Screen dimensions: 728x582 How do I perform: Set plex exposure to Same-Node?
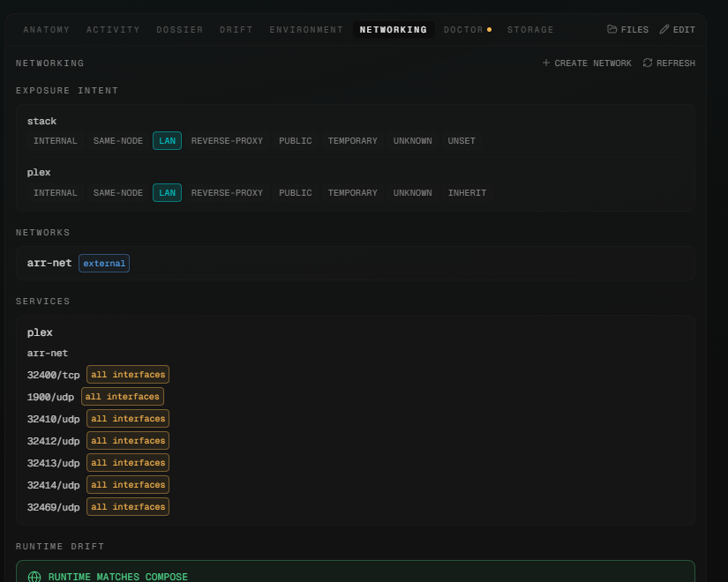(118, 192)
